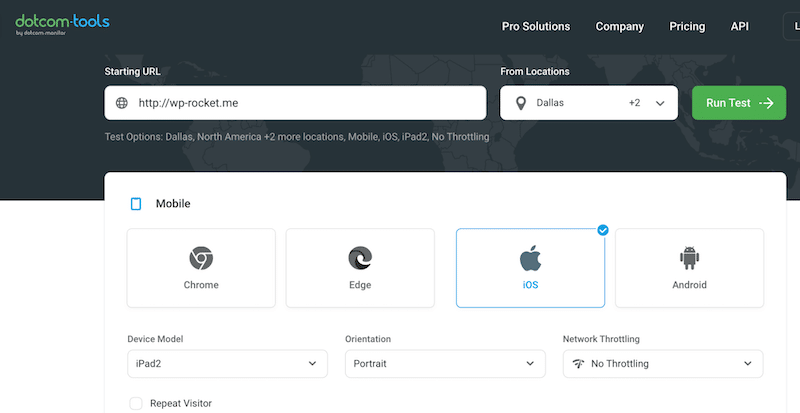
Task: Click the Chrome browser icon
Action: pos(201,259)
